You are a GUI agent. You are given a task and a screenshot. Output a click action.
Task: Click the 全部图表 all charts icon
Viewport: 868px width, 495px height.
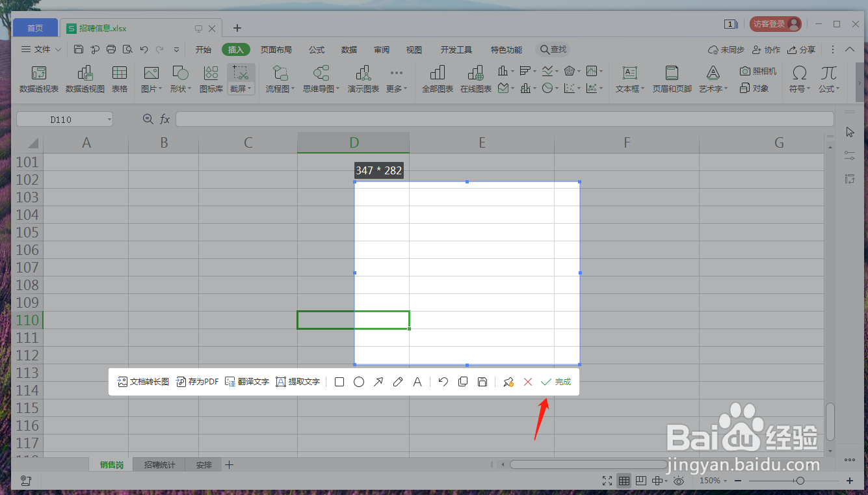(438, 79)
